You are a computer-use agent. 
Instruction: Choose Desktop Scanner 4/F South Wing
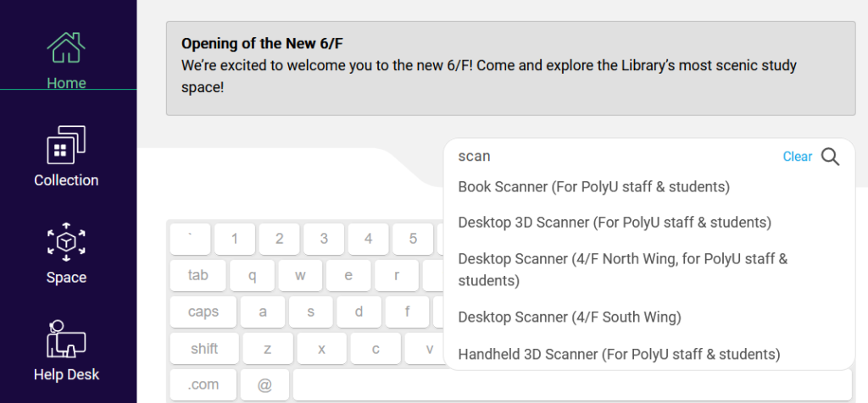(569, 317)
